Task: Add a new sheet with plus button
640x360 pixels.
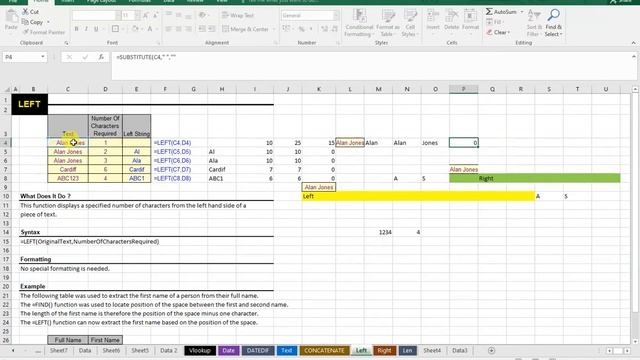Action: (x=491, y=351)
